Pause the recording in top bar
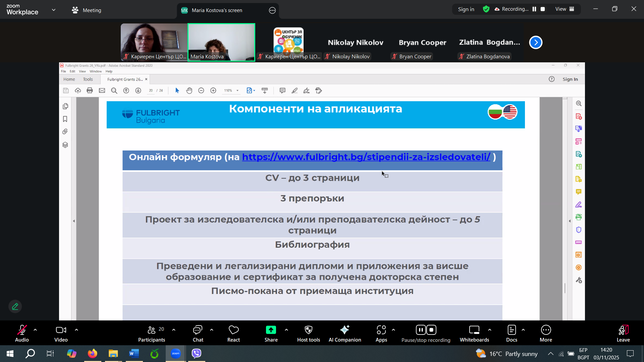 click(x=534, y=9)
